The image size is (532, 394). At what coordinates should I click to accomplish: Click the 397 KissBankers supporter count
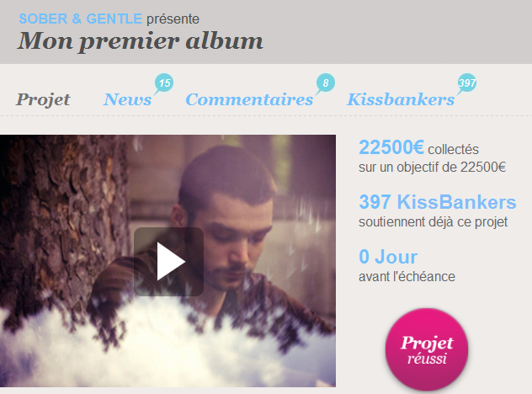click(x=438, y=202)
